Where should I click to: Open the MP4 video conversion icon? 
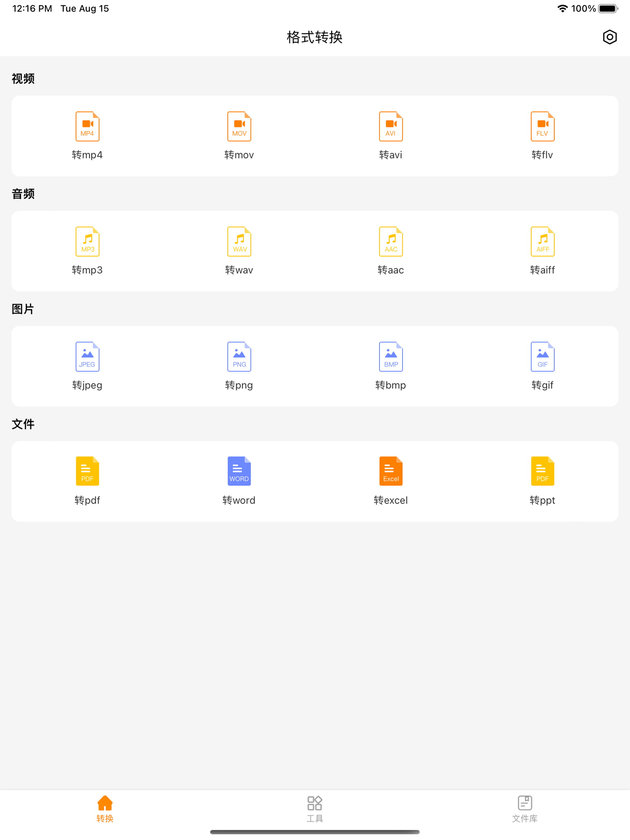pyautogui.click(x=87, y=126)
